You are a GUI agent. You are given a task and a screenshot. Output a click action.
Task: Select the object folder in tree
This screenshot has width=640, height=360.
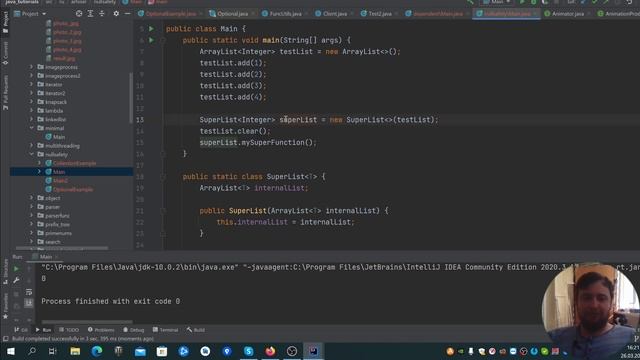coord(53,198)
